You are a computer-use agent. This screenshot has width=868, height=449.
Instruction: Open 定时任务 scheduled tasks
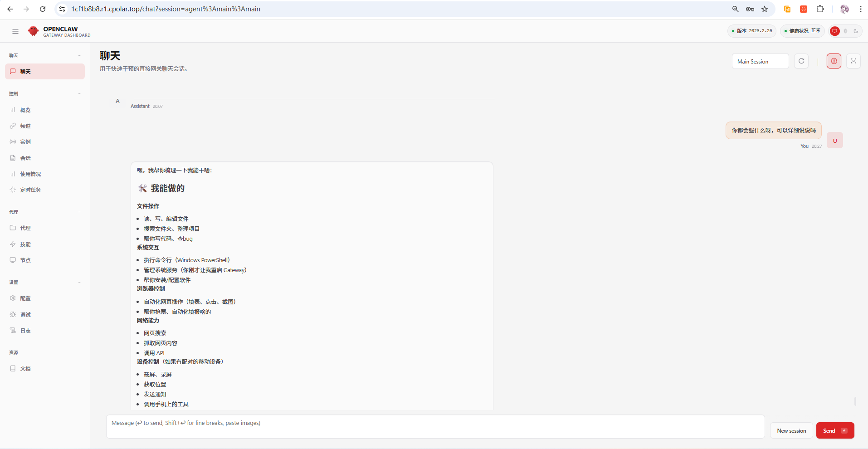pyautogui.click(x=31, y=190)
